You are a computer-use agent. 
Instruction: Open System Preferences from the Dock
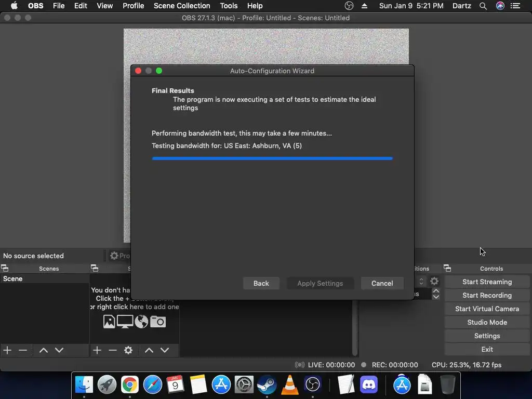pos(244,384)
